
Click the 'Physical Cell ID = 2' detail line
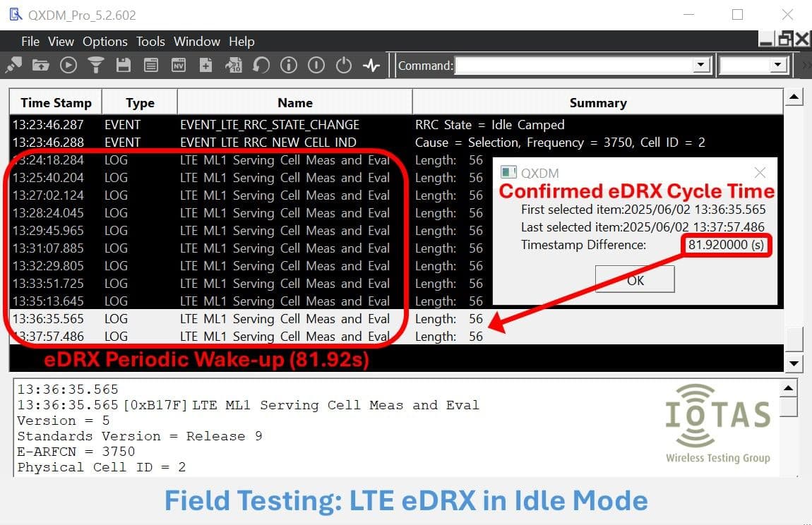coord(102,467)
